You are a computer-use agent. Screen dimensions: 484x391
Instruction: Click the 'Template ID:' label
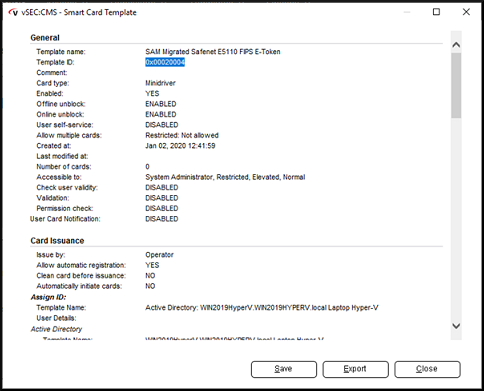[x=55, y=62]
